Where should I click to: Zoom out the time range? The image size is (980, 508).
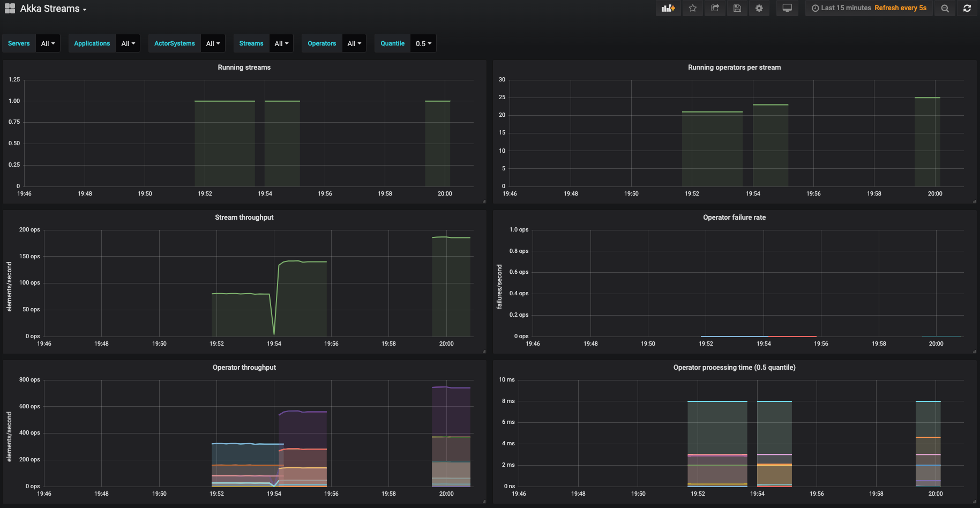[945, 8]
